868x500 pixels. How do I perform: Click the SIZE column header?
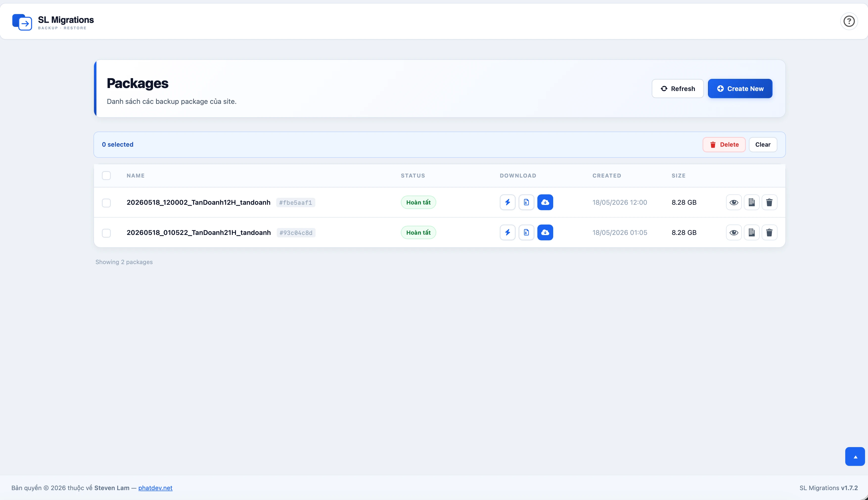click(x=679, y=176)
